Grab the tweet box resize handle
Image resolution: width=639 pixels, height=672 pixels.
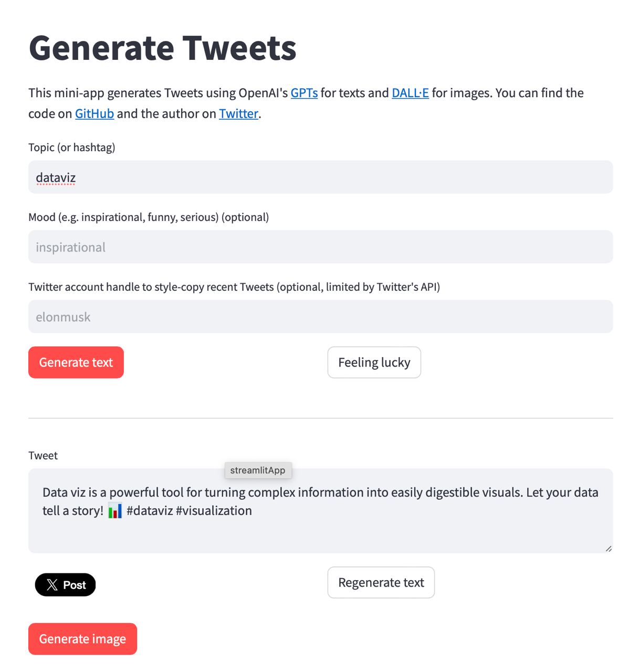click(608, 549)
